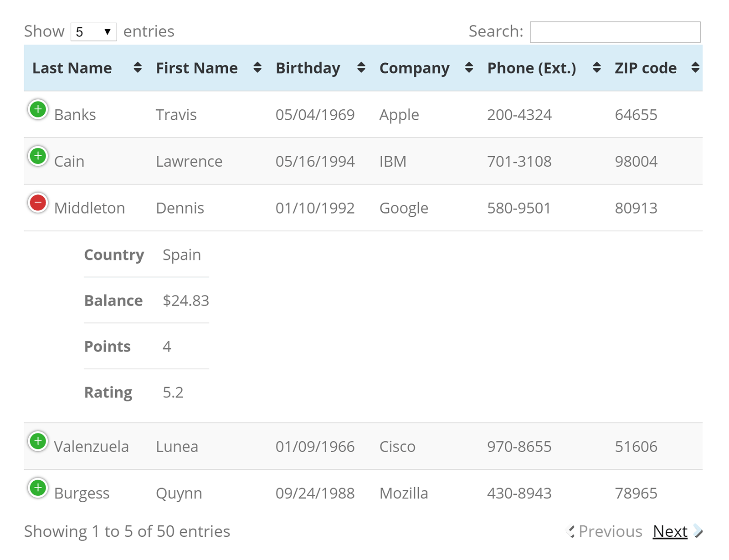Select IBM in Lawrence Cain's row
This screenshot has width=729, height=560.
click(x=392, y=161)
